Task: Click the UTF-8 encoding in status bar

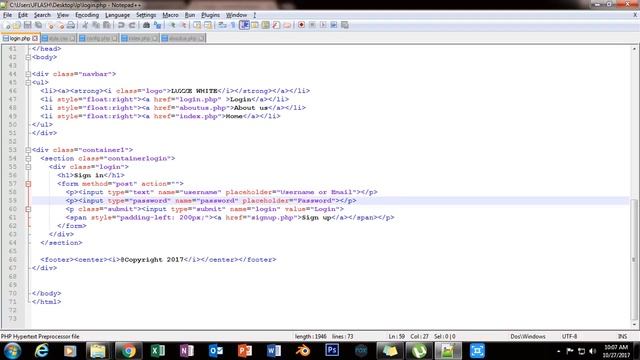Action: tap(569, 336)
